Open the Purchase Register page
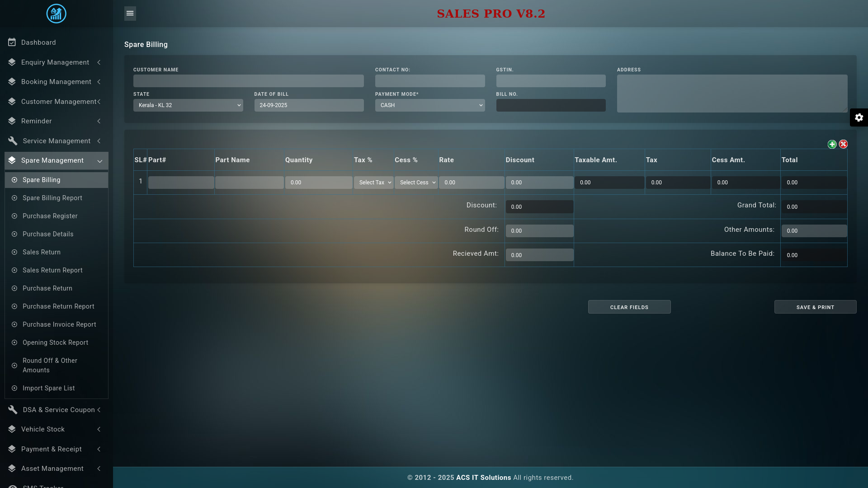The height and width of the screenshot is (488, 868). (x=50, y=216)
